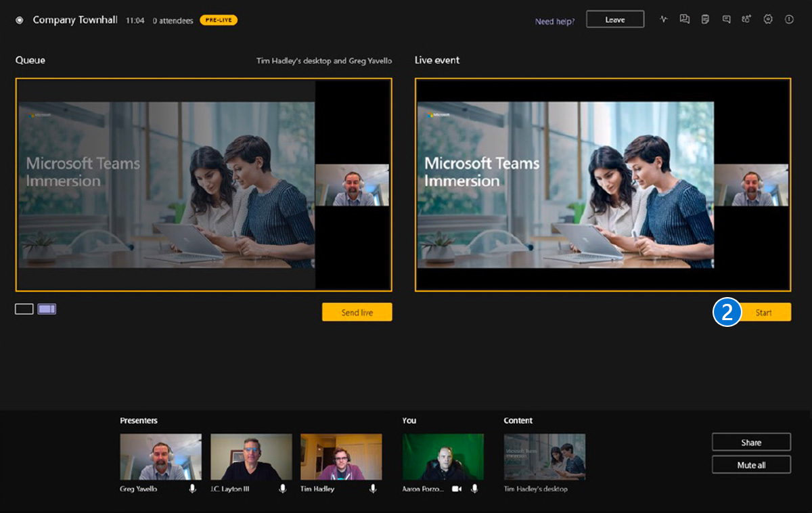Click the 0 attendees count

click(x=173, y=21)
